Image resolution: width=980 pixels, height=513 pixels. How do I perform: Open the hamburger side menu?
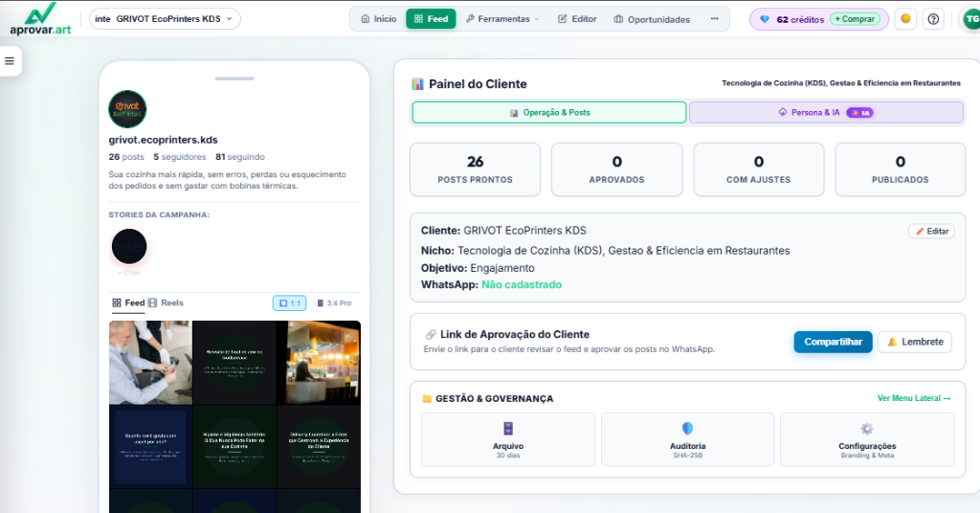click(x=10, y=60)
